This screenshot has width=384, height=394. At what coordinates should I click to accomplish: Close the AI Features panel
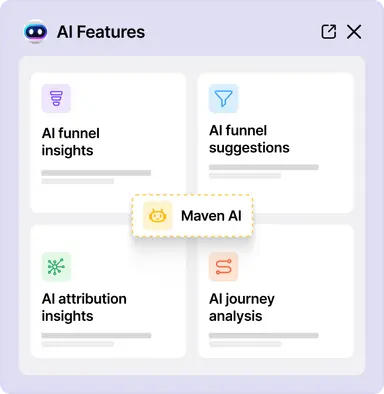tap(354, 32)
